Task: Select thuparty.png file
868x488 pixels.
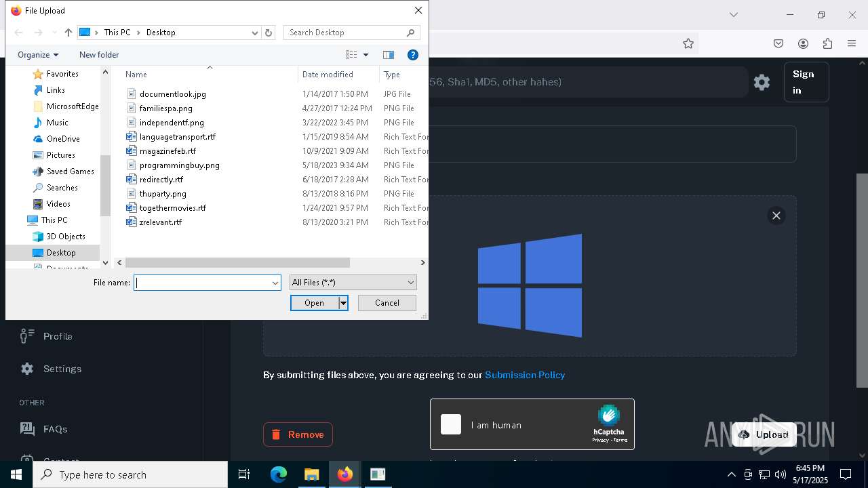Action: pos(163,194)
